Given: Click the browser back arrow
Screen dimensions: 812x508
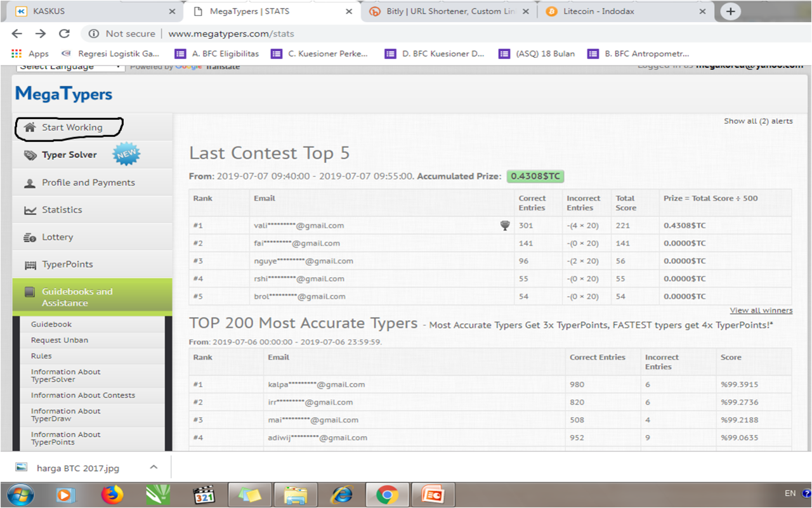Looking at the screenshot, I should tap(17, 34).
